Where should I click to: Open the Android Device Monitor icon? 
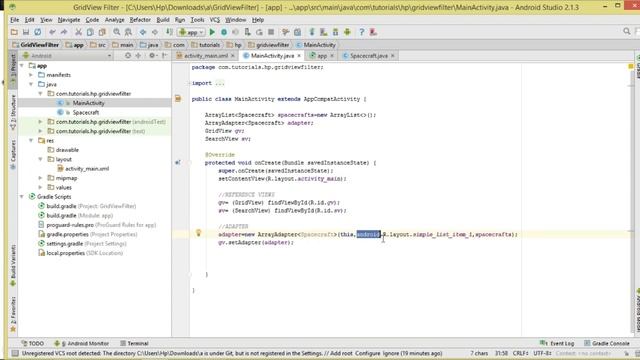347,32
